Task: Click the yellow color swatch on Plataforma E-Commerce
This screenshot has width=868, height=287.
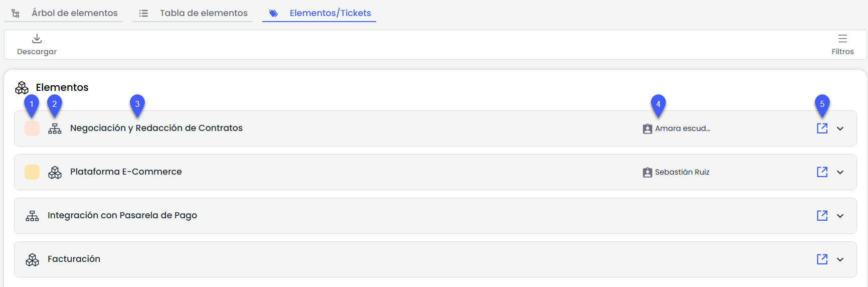Action: coord(32,172)
